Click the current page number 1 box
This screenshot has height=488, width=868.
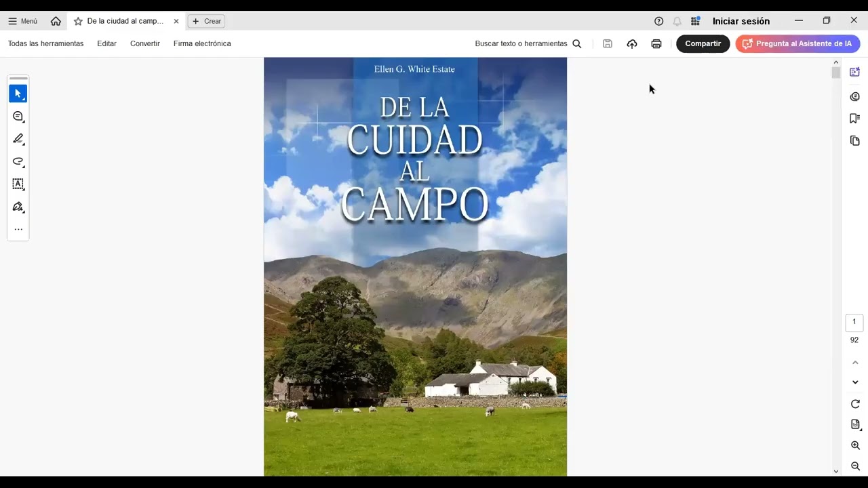click(854, 322)
